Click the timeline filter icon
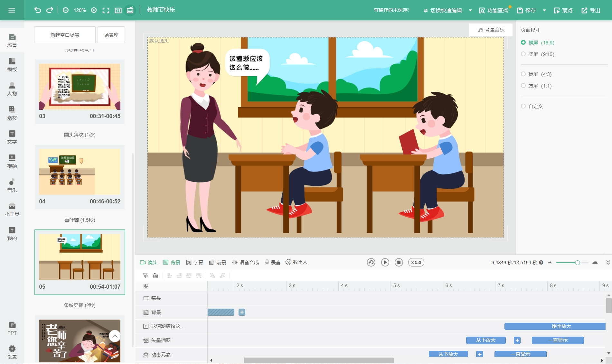612x364 pixels. coord(145,275)
